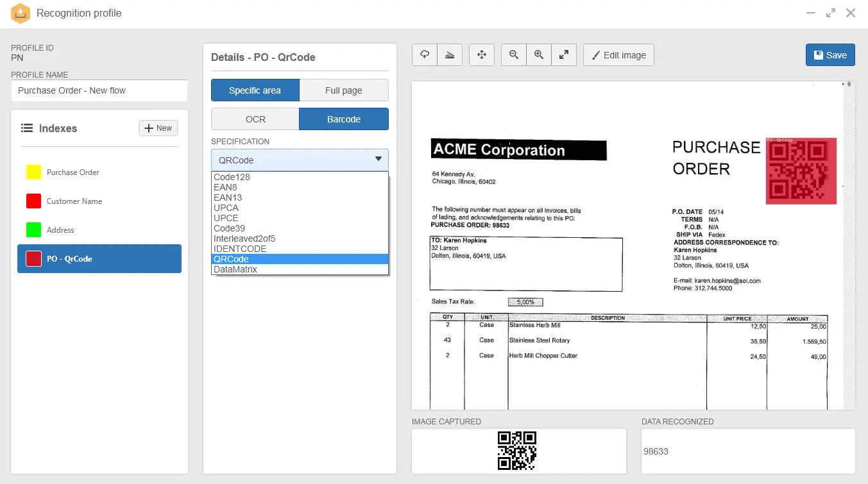Switch to the Full page tab

click(x=344, y=90)
